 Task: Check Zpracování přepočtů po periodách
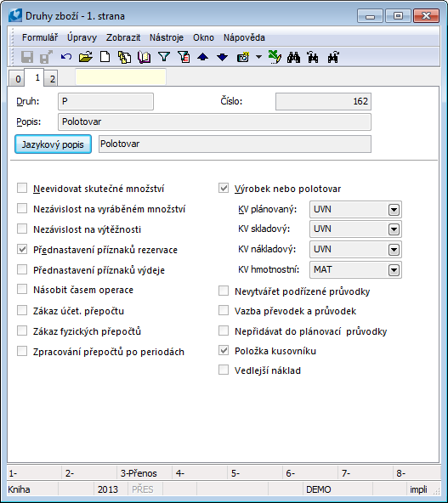tap(22, 351)
